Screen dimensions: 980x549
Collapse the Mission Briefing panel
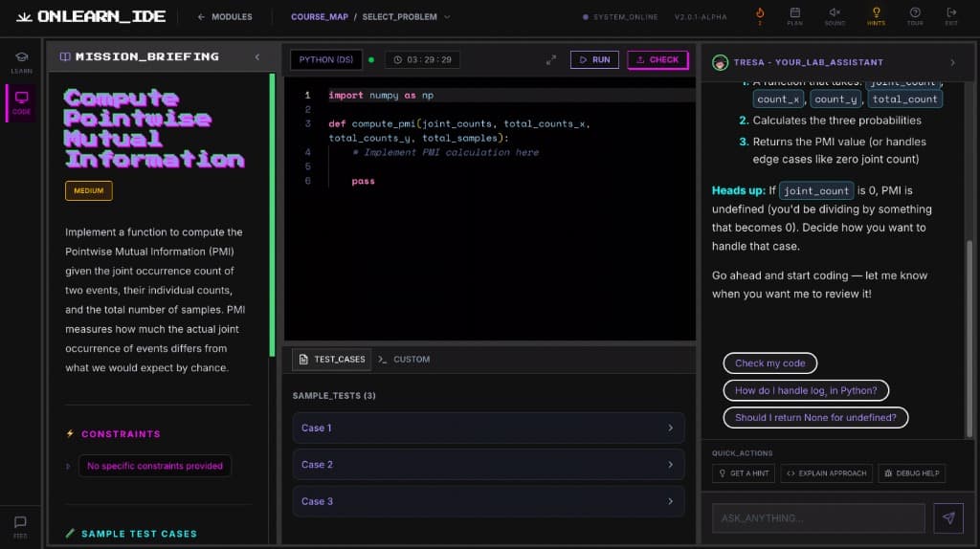click(256, 57)
